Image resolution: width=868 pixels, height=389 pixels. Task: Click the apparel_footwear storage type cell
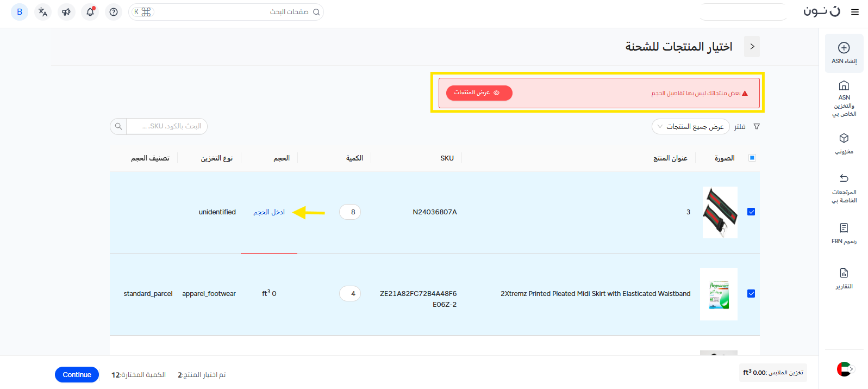(209, 294)
